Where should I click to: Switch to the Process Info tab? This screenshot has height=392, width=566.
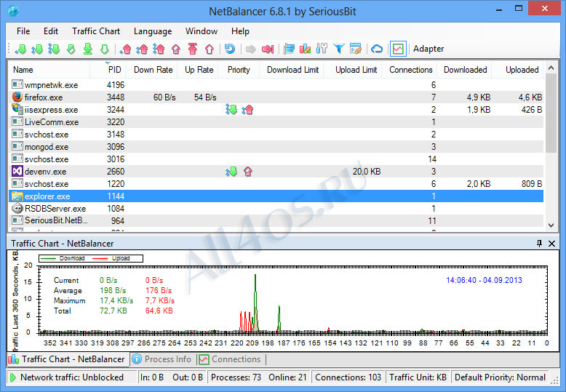coord(162,359)
